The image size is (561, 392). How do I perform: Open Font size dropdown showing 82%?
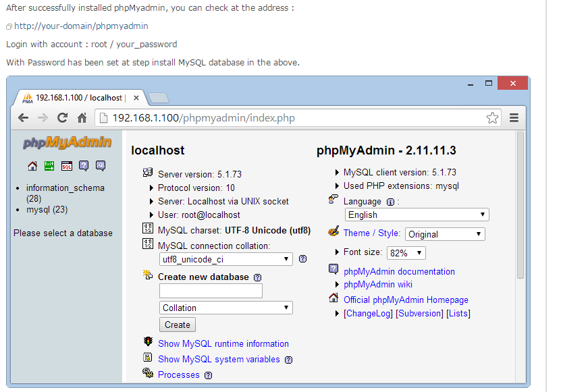(x=406, y=253)
